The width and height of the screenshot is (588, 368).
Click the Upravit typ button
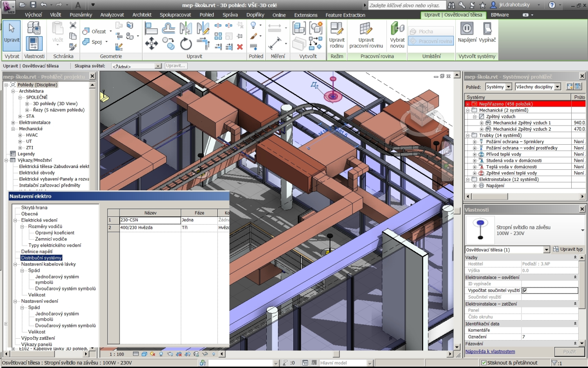568,249
